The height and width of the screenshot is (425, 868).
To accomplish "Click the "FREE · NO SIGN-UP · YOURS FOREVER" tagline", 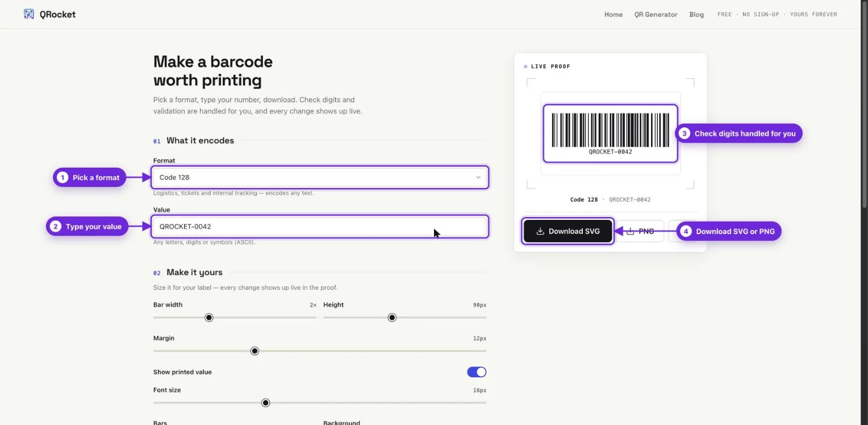I will (x=777, y=14).
